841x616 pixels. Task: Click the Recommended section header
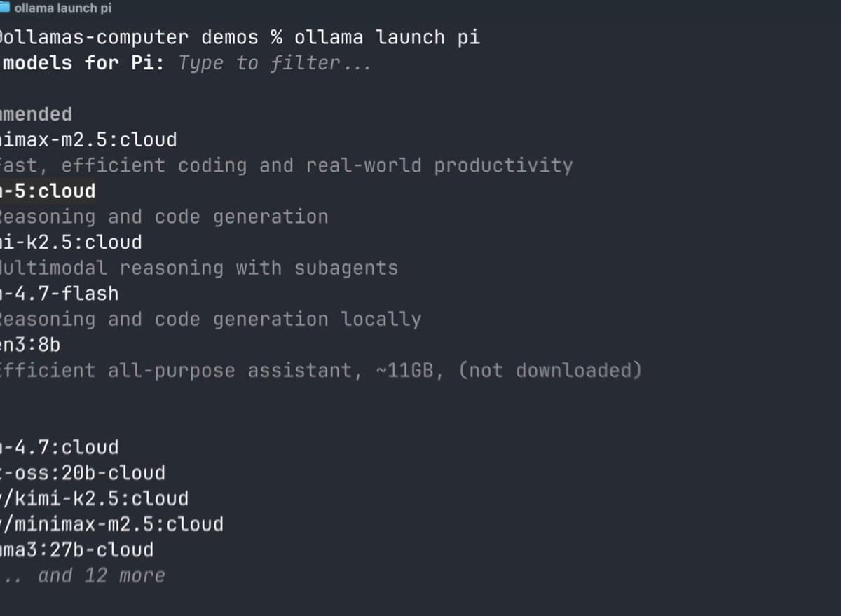click(x=36, y=114)
